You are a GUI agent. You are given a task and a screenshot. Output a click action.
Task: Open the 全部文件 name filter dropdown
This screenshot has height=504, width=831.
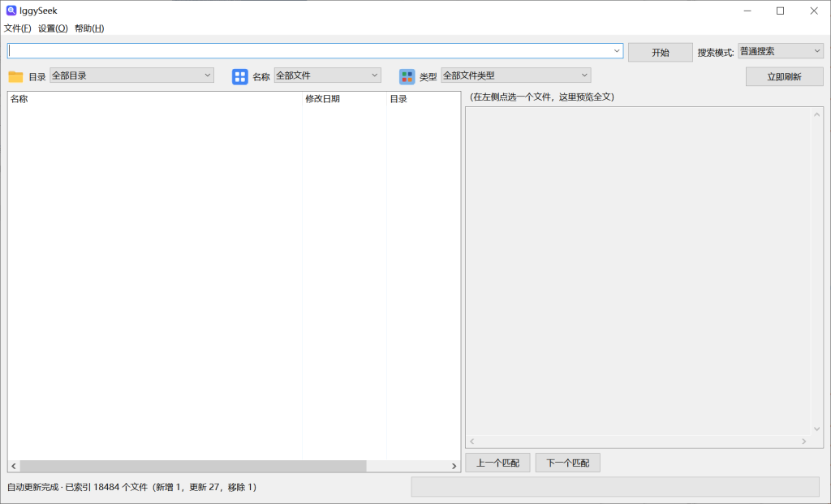328,75
